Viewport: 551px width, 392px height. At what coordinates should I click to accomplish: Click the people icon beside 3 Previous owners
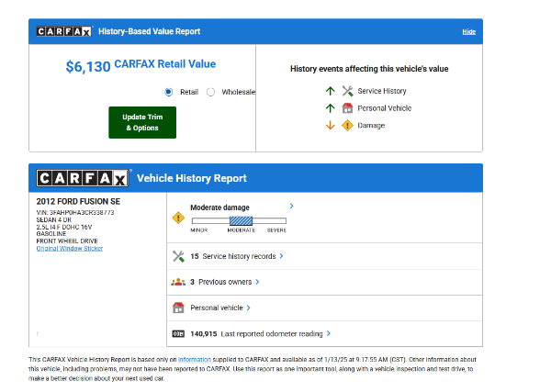click(x=178, y=282)
